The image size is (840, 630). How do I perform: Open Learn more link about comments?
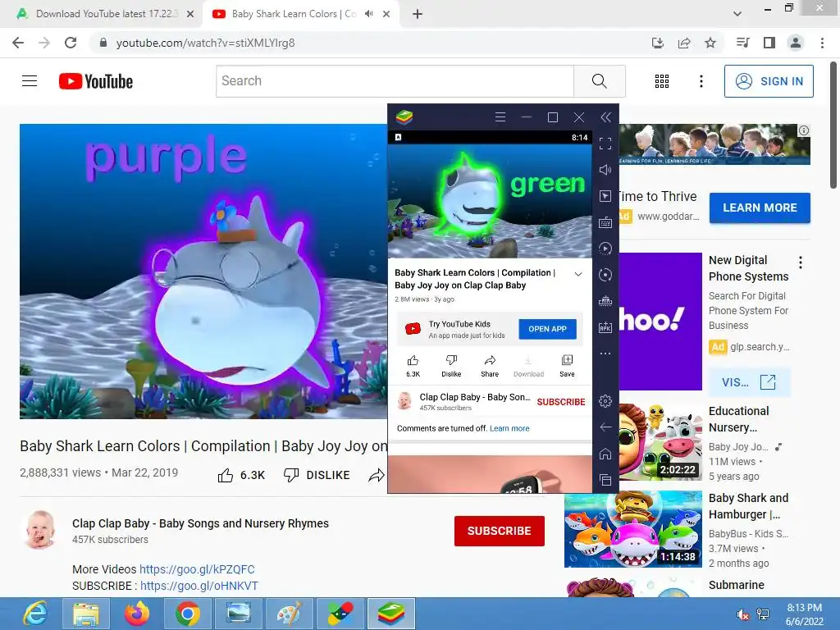point(509,428)
